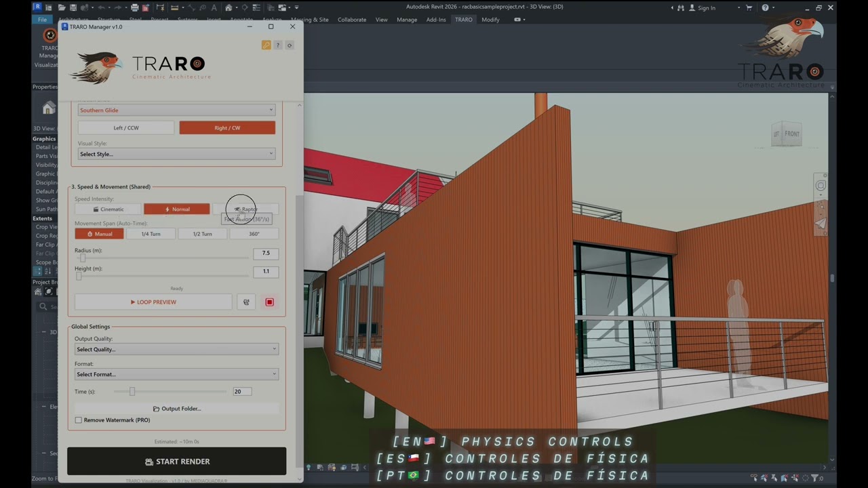
Task: Click the Revit shopping cart icon
Action: pyautogui.click(x=749, y=7)
